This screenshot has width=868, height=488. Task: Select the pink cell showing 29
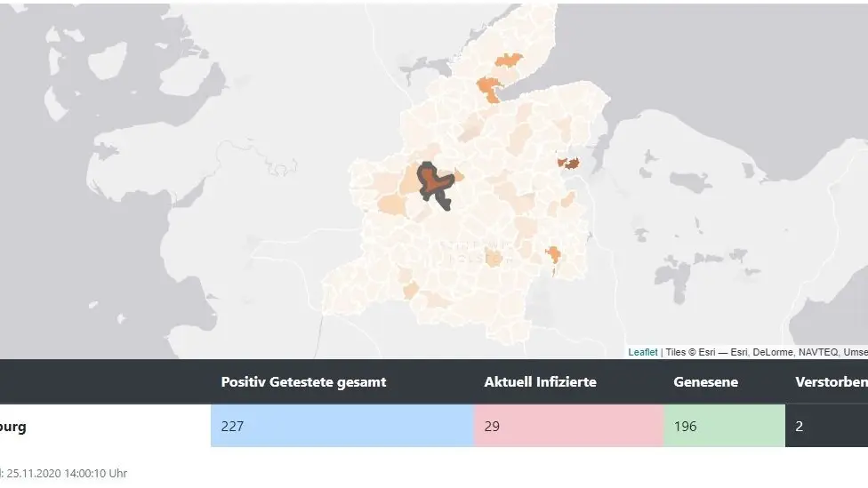568,426
